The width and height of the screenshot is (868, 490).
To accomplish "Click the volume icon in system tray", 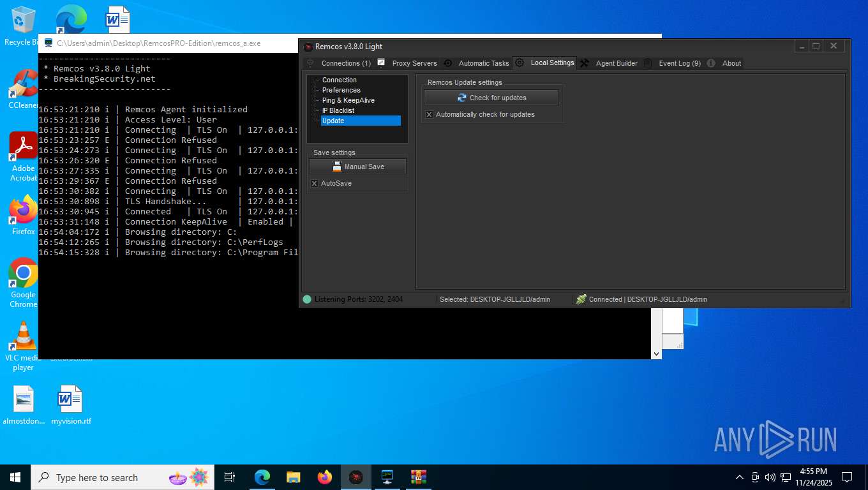I will click(x=770, y=477).
